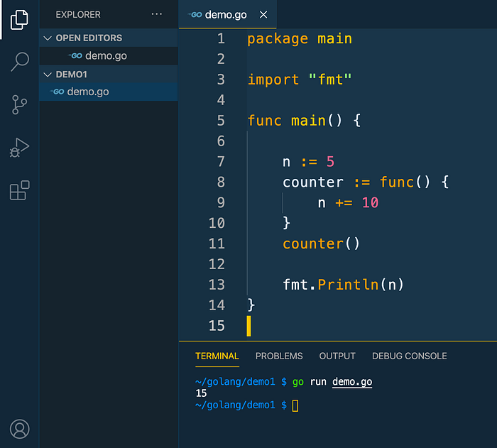The width and height of the screenshot is (497, 448).
Task: Open the Run and Debug view
Action: pos(19,148)
